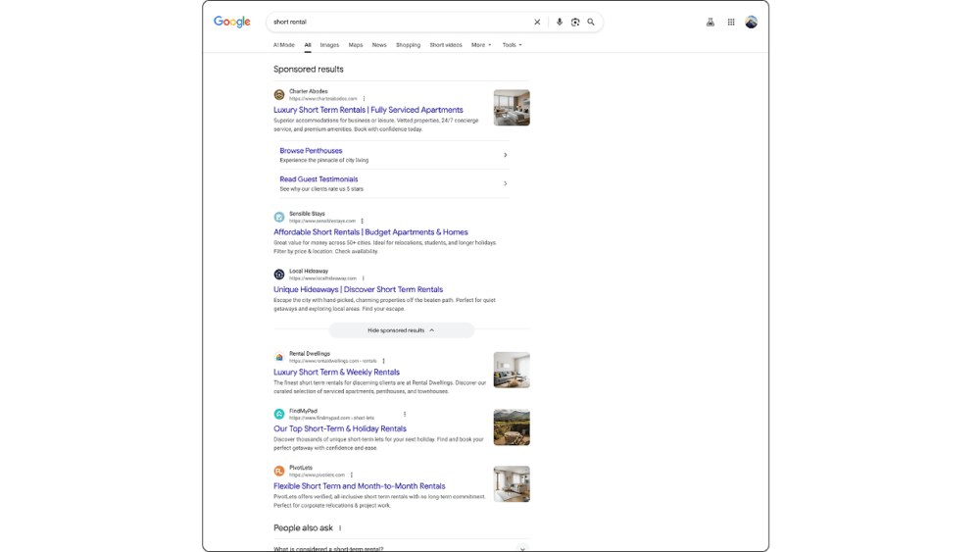Open three-dot menu beside People also ask
980x552 pixels.
[340, 528]
